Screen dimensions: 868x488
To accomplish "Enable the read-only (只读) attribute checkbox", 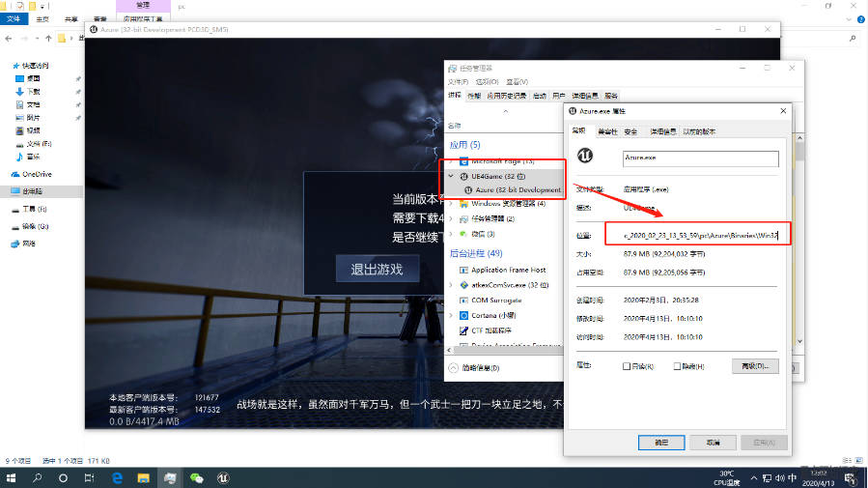I will [628, 366].
